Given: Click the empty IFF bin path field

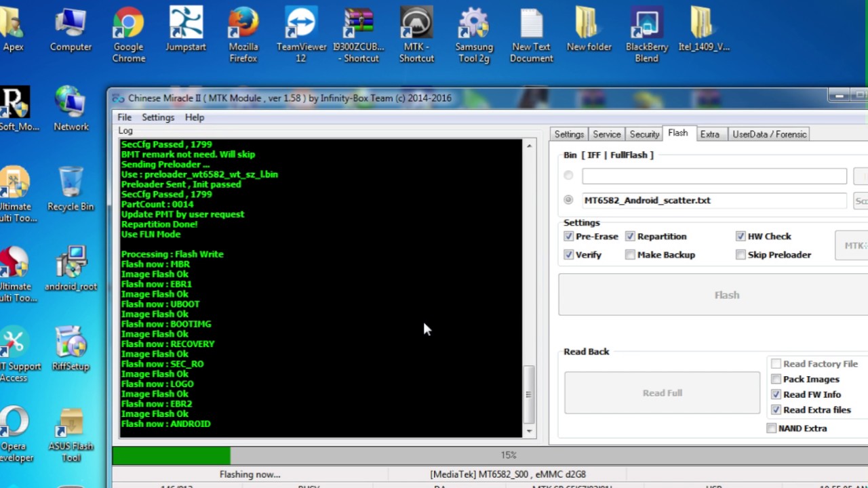Looking at the screenshot, I should [714, 176].
